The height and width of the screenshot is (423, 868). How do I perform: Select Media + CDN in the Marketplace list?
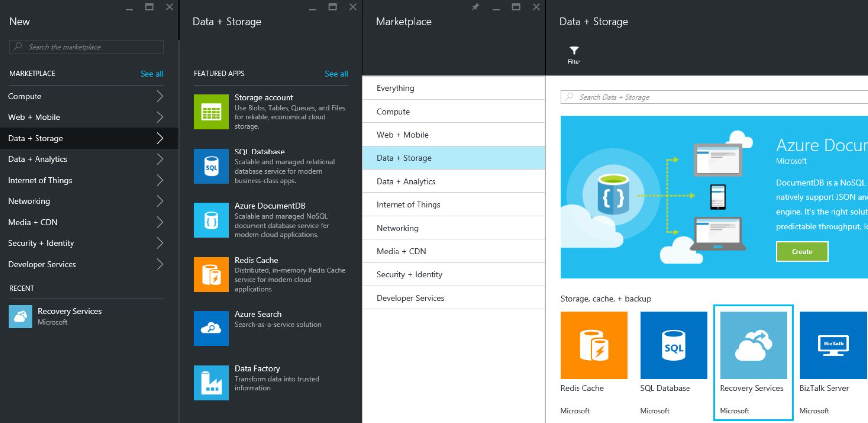click(x=454, y=251)
